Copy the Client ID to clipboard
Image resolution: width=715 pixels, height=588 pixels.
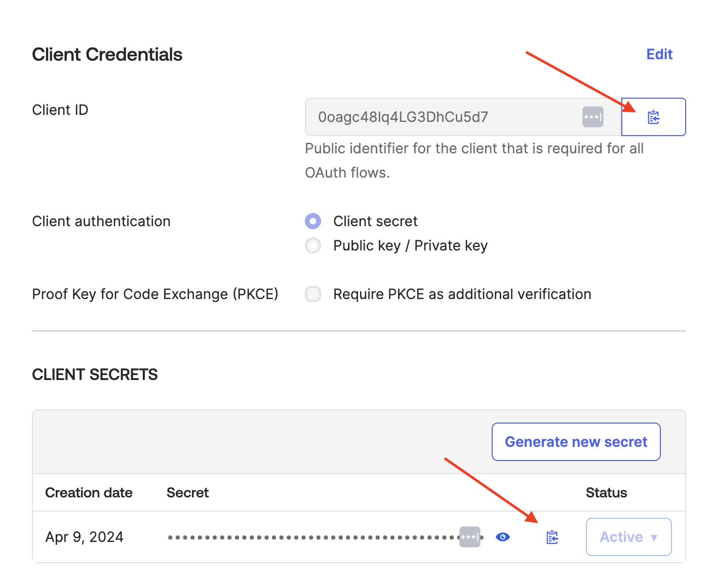pyautogui.click(x=653, y=117)
